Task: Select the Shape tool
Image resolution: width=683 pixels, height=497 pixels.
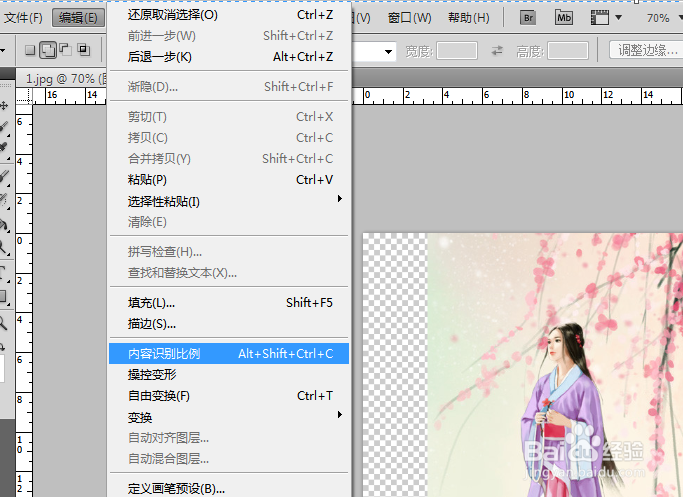Action: coord(4,297)
